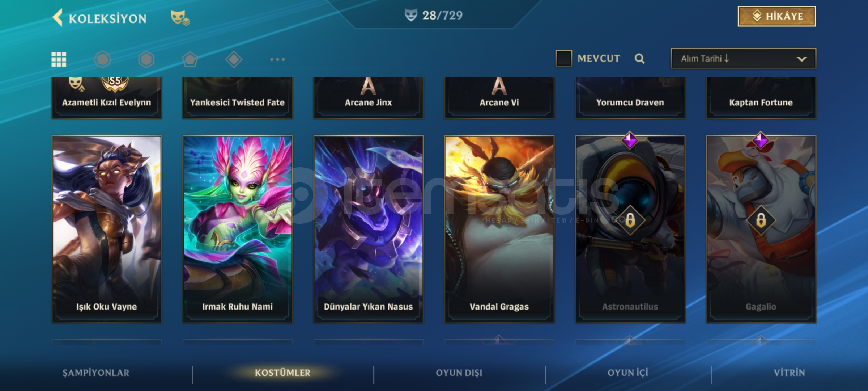
Task: Open the masks collection icon beside Koleksiyon
Action: click(180, 18)
